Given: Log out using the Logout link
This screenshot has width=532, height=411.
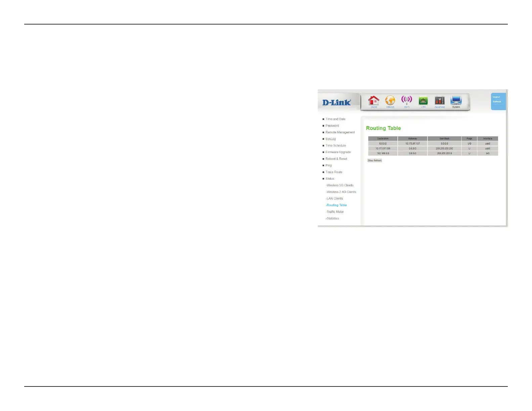Looking at the screenshot, I should pos(496,97).
